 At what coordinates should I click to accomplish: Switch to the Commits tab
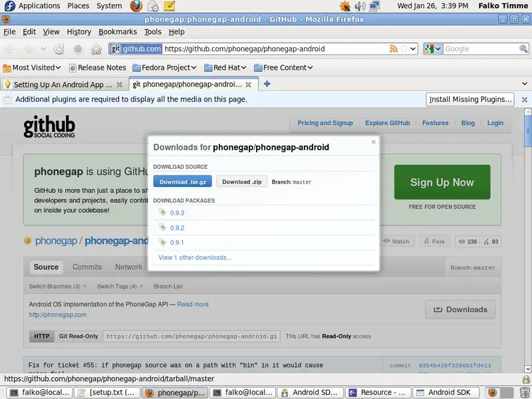(x=87, y=267)
